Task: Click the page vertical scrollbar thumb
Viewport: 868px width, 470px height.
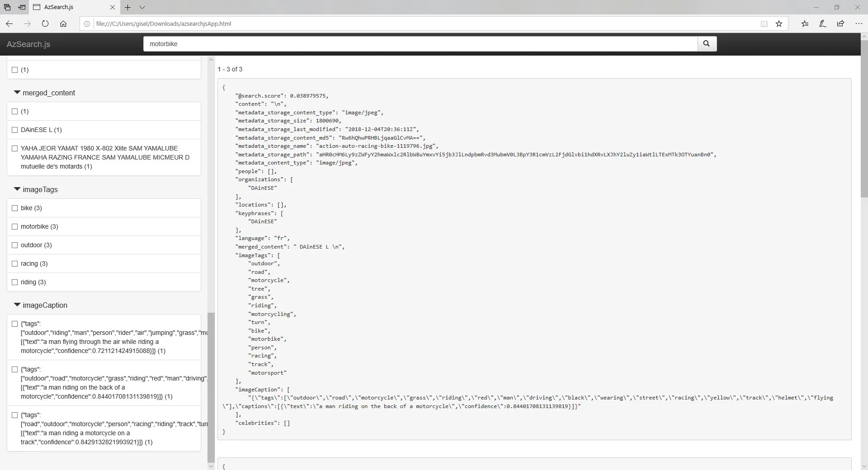Action: pos(864,118)
